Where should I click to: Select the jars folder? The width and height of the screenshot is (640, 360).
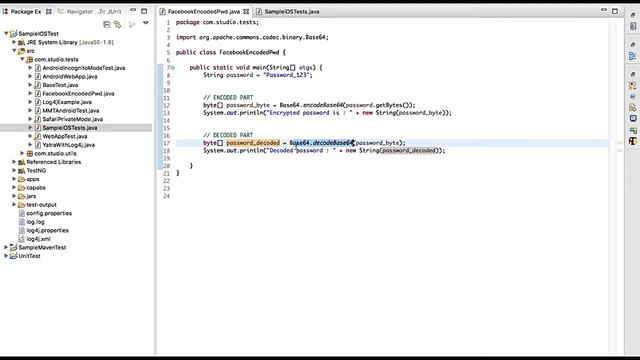click(x=31, y=196)
